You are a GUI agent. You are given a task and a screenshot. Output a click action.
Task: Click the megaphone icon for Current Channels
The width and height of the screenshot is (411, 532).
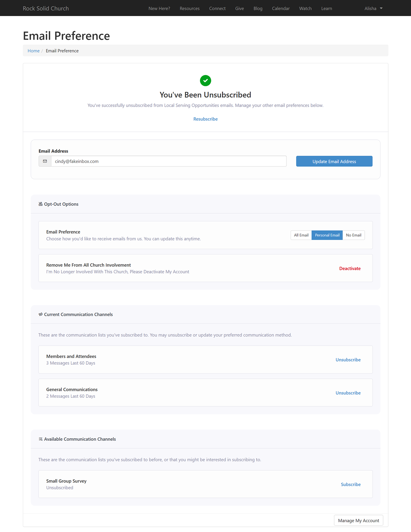pyautogui.click(x=40, y=315)
